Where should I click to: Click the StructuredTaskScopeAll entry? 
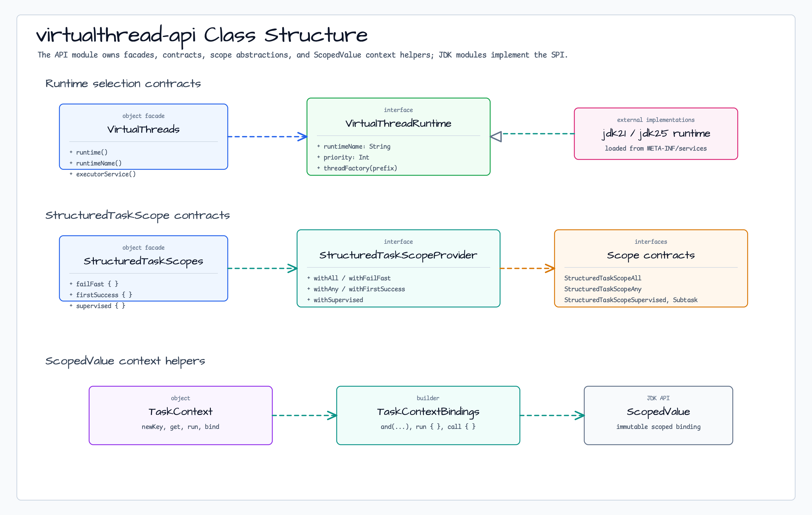point(603,278)
